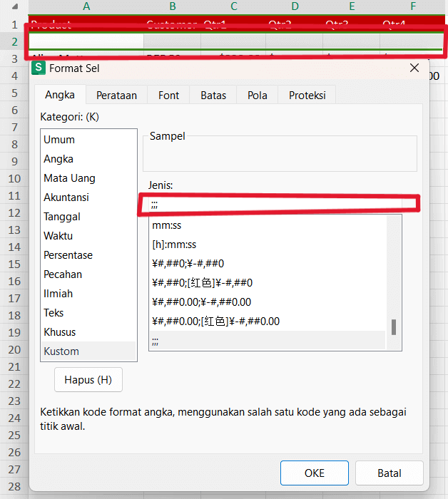Select row 20 header
This screenshot has height=499, width=448.
(14, 350)
